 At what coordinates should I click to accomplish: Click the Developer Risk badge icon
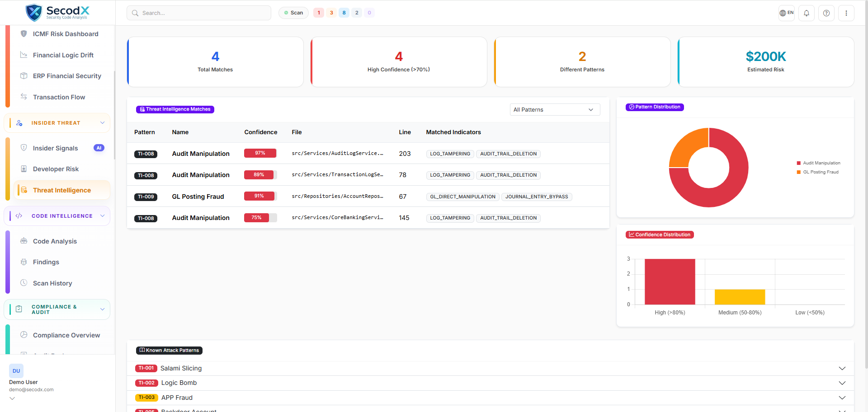[24, 169]
